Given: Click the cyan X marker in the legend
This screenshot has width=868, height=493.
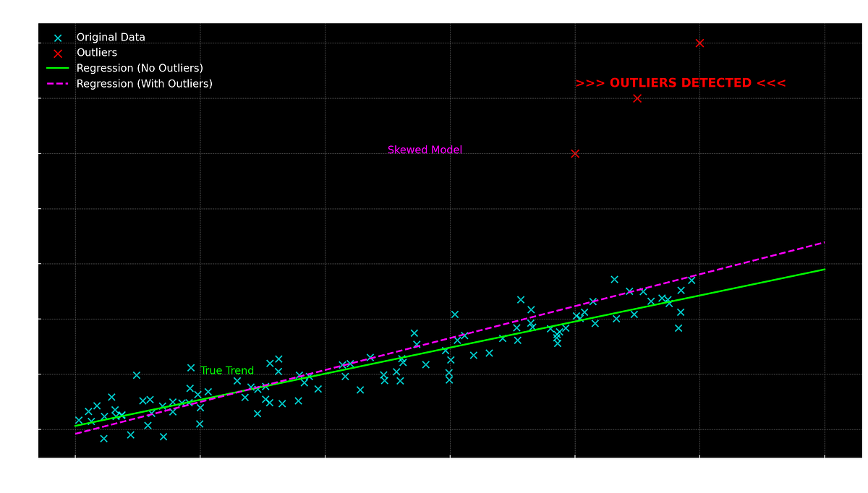Looking at the screenshot, I should click(59, 37).
